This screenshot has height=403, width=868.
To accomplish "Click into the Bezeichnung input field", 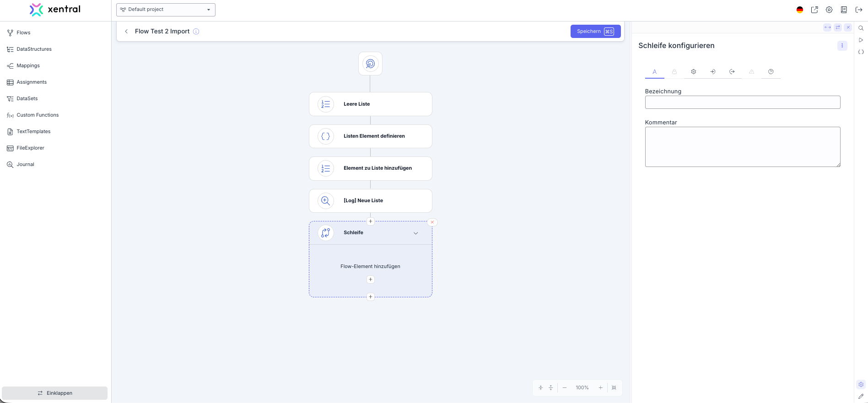I will click(x=742, y=102).
